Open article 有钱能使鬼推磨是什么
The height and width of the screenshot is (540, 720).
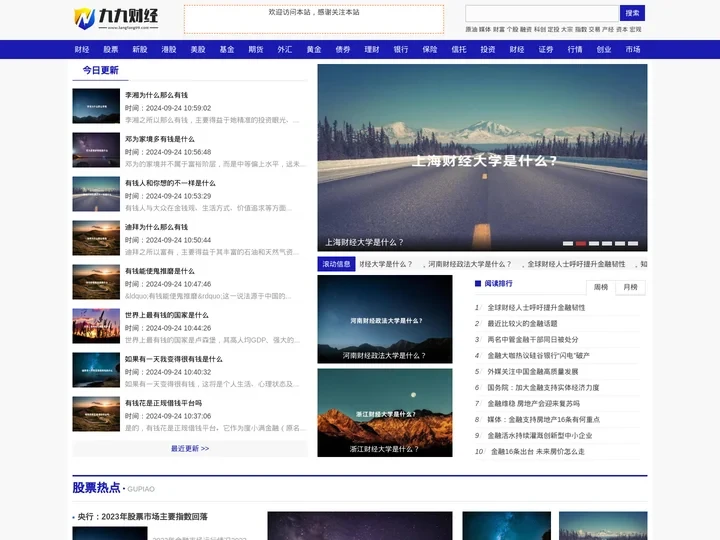click(x=160, y=271)
